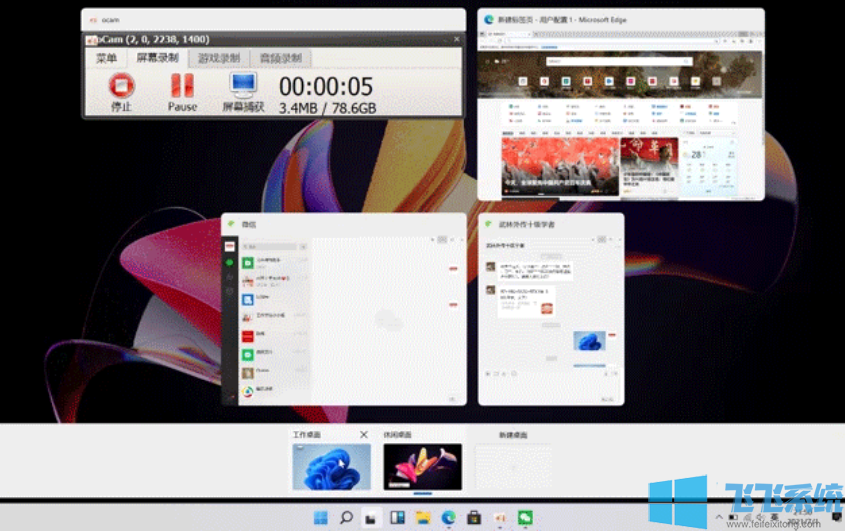Click the 3.4MB / 78.6GB size readout

(x=327, y=108)
